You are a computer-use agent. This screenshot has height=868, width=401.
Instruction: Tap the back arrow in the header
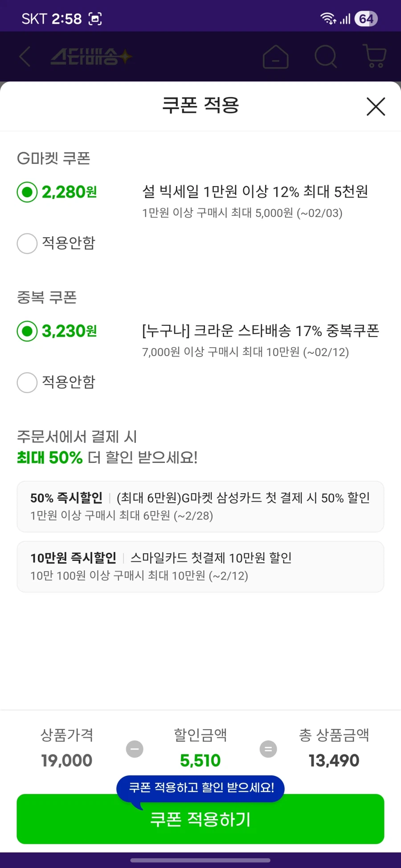(x=25, y=57)
